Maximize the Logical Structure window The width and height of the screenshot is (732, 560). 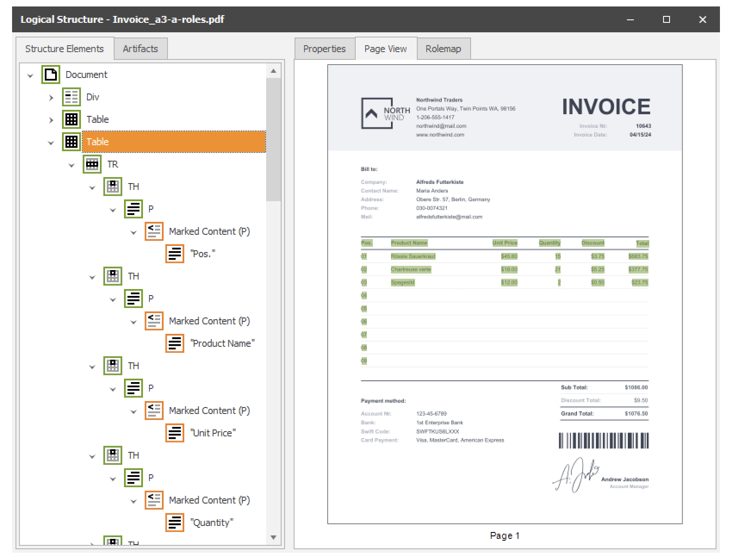tap(666, 19)
